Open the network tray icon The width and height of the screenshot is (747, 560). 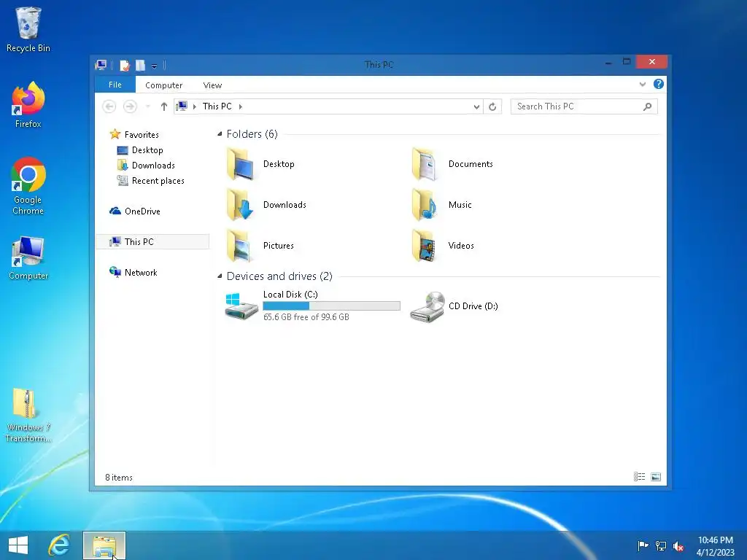pyautogui.click(x=661, y=545)
